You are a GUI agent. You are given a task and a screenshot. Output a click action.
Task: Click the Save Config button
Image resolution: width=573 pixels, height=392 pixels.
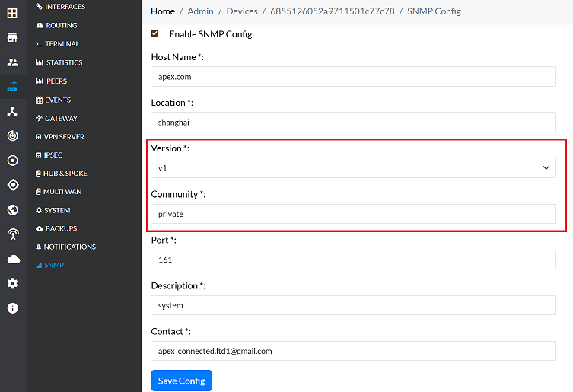point(181,381)
